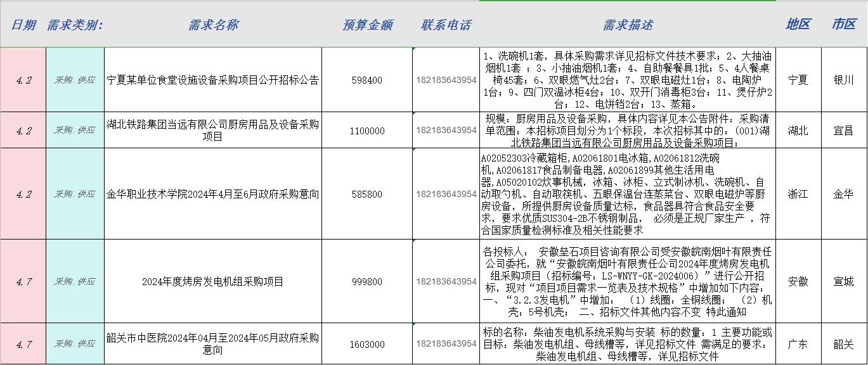Select the 1603000 budget amount cell
The width and height of the screenshot is (868, 365).
tap(367, 344)
